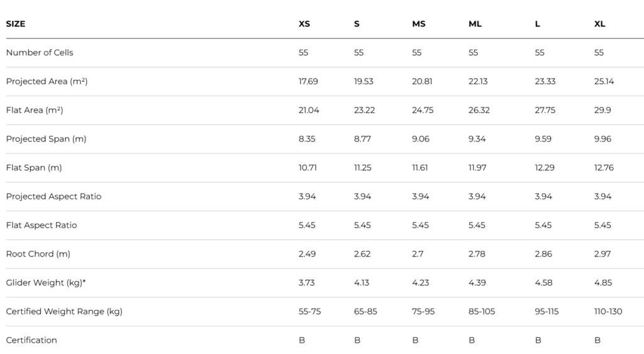Select the 9.06 projected span value
The width and height of the screenshot is (644, 354).
tap(421, 139)
